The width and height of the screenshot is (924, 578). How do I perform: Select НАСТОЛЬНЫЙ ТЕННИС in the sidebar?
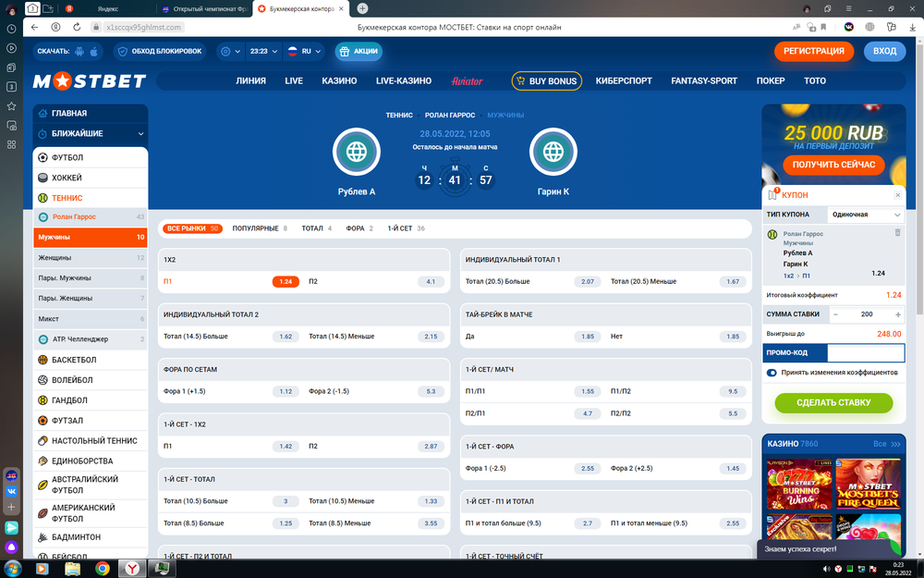[x=91, y=440]
